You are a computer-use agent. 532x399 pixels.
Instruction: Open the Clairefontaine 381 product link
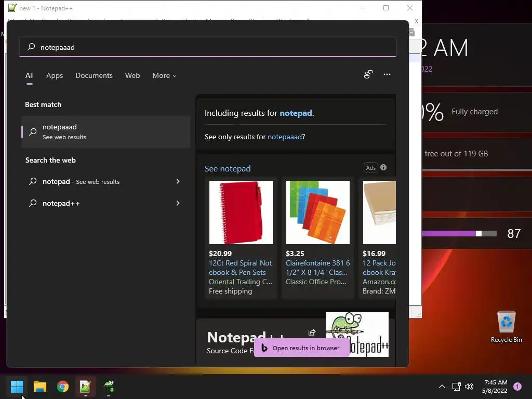click(317, 268)
